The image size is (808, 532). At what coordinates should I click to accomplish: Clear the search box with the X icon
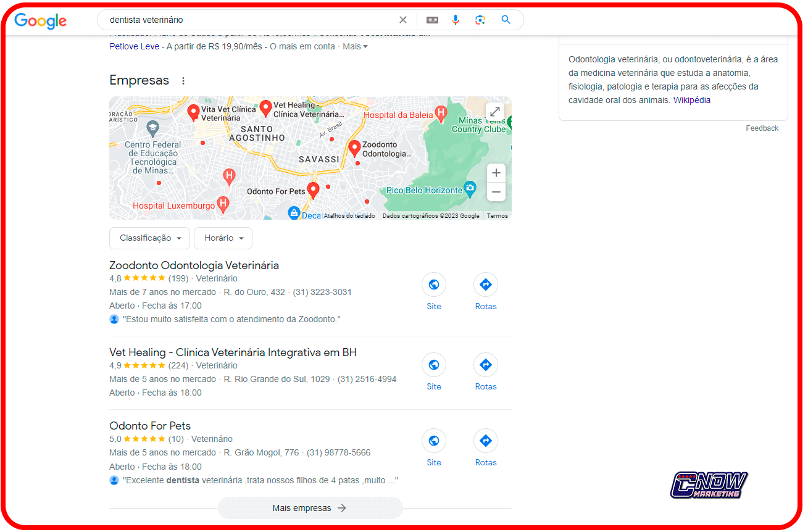pos(403,20)
